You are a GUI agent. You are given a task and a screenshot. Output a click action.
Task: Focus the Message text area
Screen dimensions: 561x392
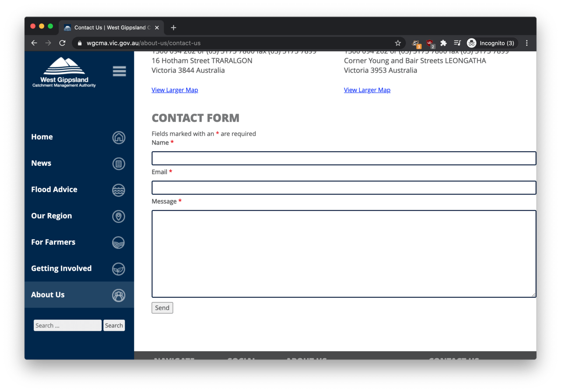tap(344, 254)
